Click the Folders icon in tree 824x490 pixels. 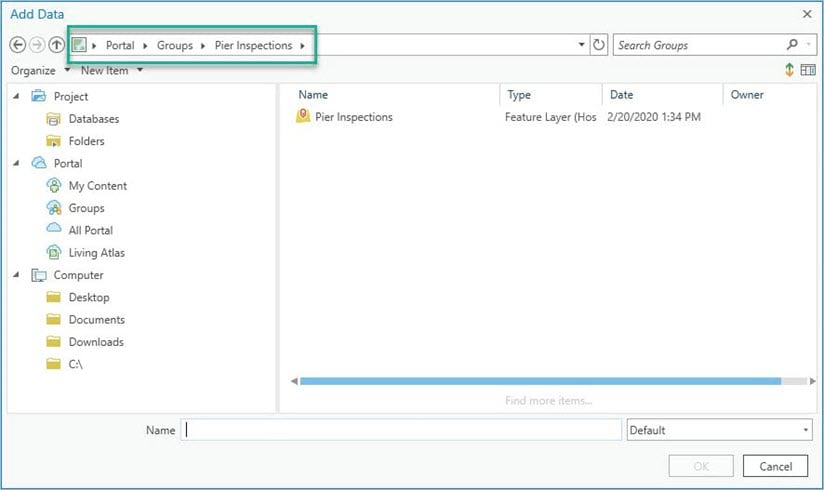tap(54, 141)
